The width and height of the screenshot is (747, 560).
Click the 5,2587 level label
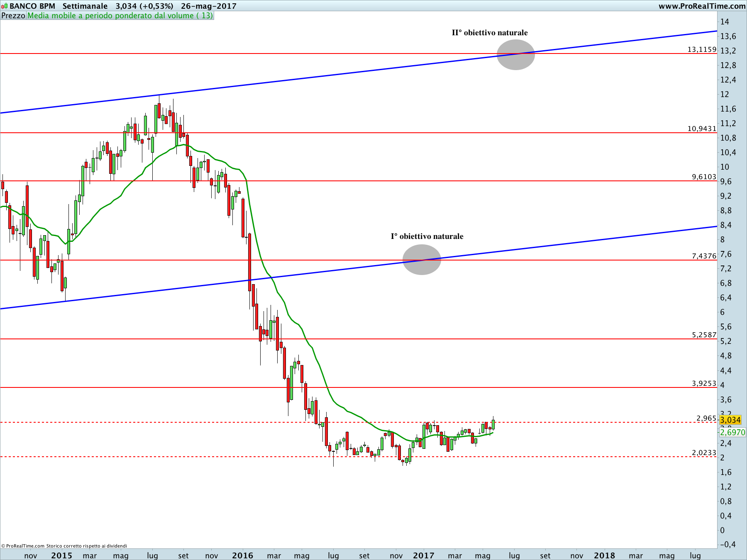[704, 335]
